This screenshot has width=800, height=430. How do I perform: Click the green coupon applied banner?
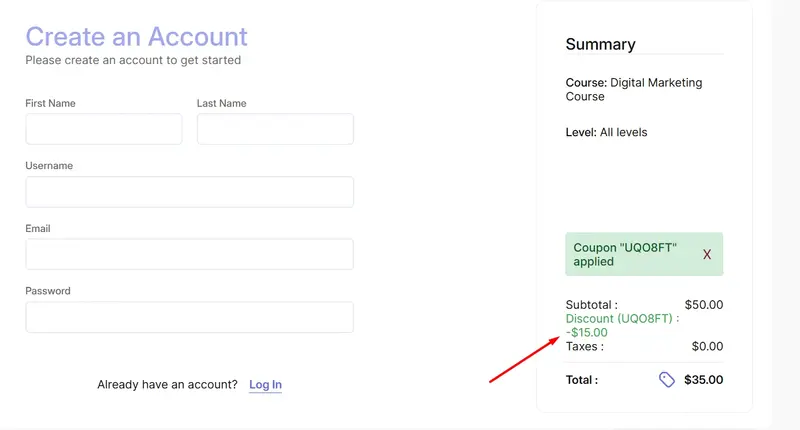[x=625, y=254]
